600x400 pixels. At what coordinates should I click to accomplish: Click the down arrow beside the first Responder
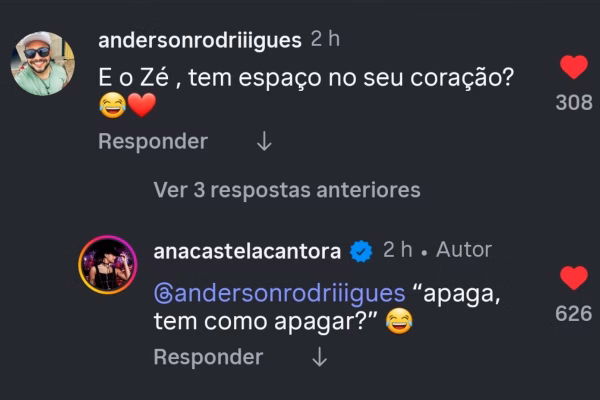coord(264,141)
